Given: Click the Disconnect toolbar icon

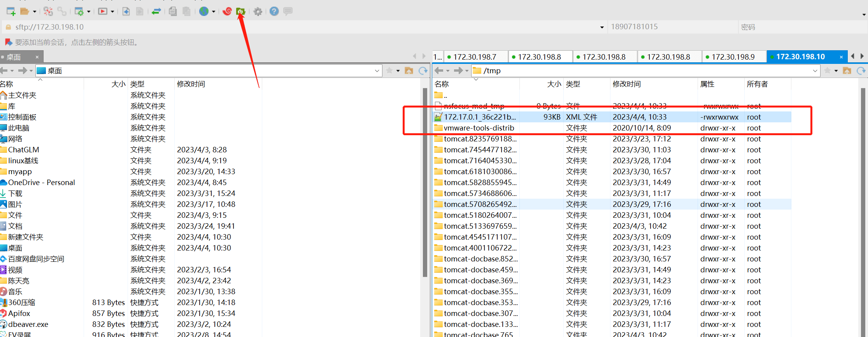Looking at the screenshot, I should tap(48, 11).
